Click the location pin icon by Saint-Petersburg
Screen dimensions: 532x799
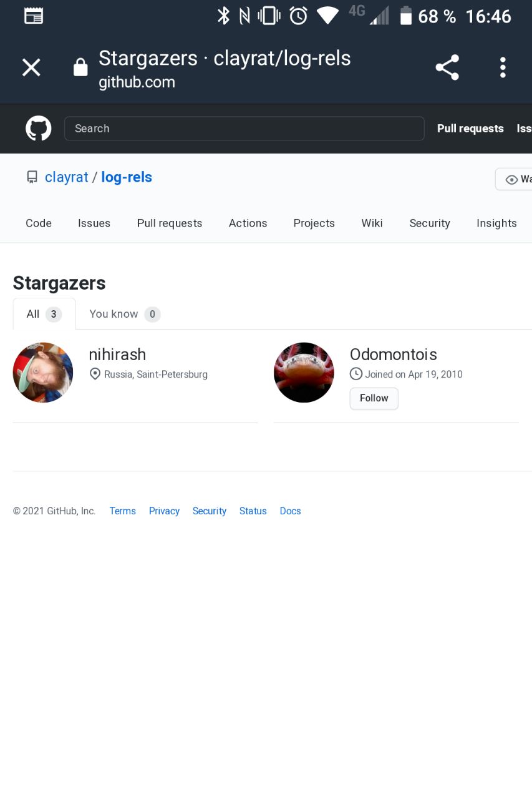pos(95,375)
